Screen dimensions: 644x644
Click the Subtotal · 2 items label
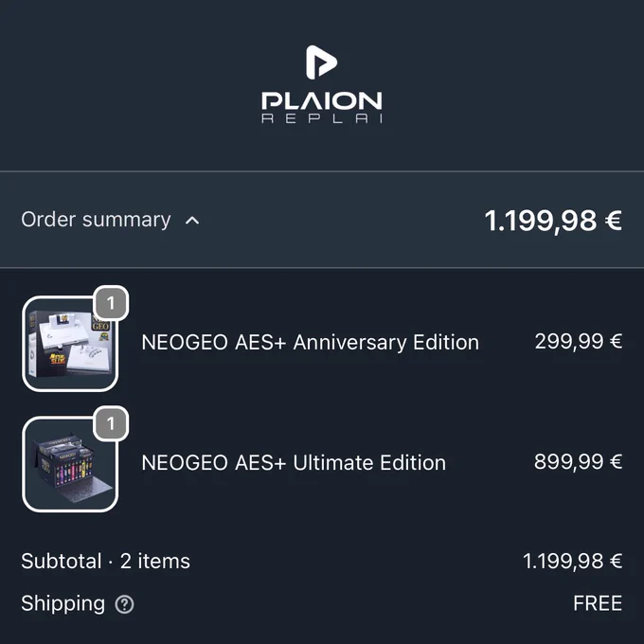(x=105, y=561)
